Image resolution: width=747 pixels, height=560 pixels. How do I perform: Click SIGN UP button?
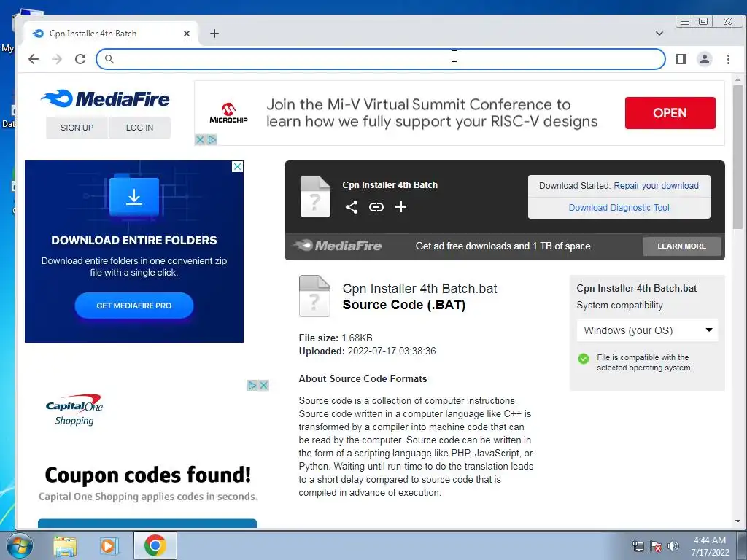77,128
